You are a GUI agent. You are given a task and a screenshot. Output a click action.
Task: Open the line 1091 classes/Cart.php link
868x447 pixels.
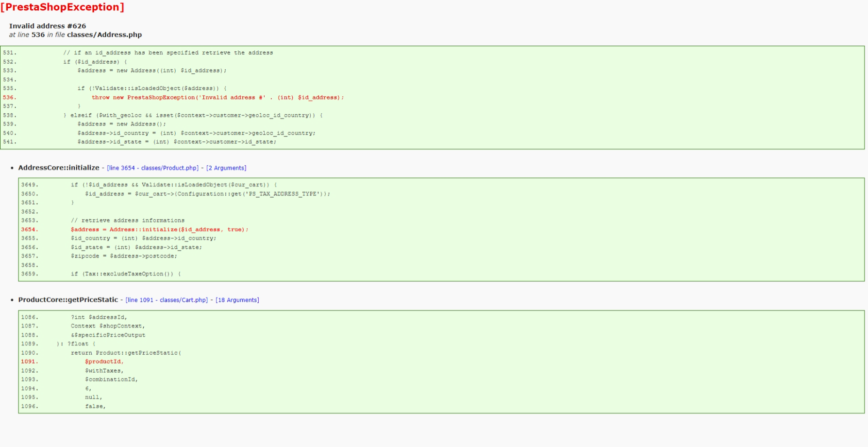(167, 300)
